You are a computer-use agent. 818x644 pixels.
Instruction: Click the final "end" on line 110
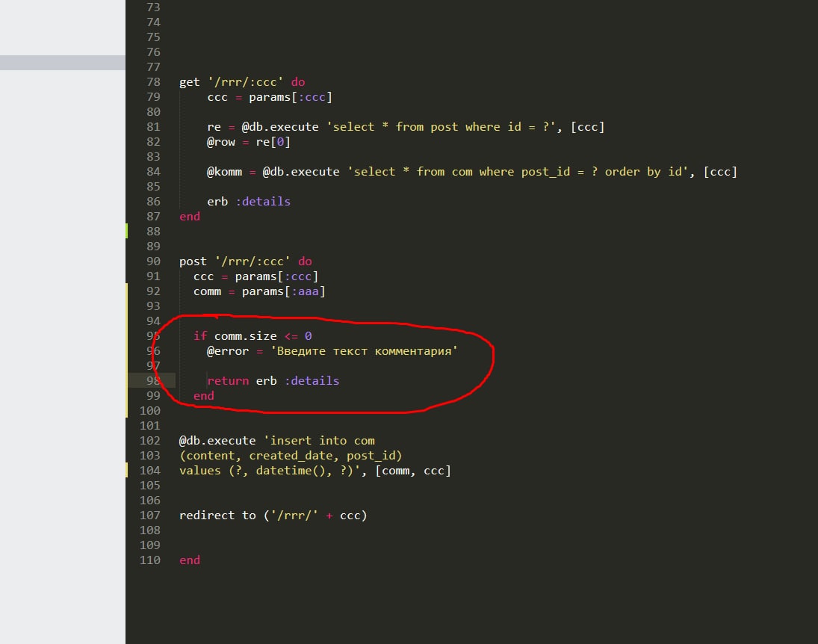click(189, 560)
